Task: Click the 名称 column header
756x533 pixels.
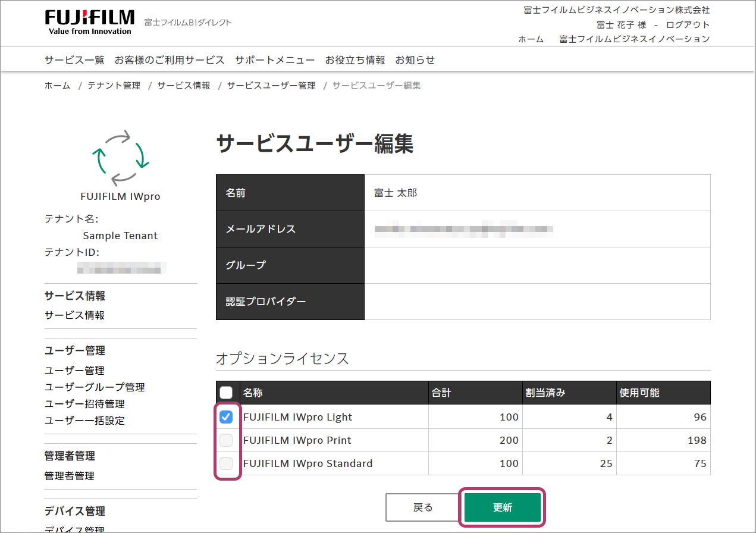Action: [334, 393]
